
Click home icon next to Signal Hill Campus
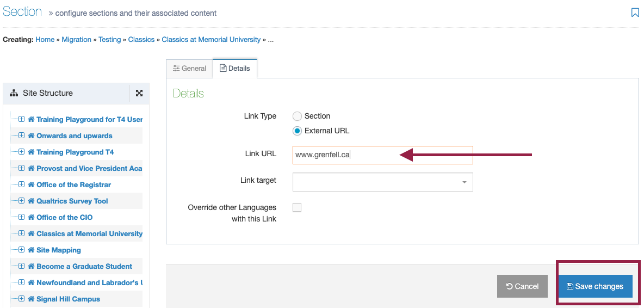click(31, 299)
